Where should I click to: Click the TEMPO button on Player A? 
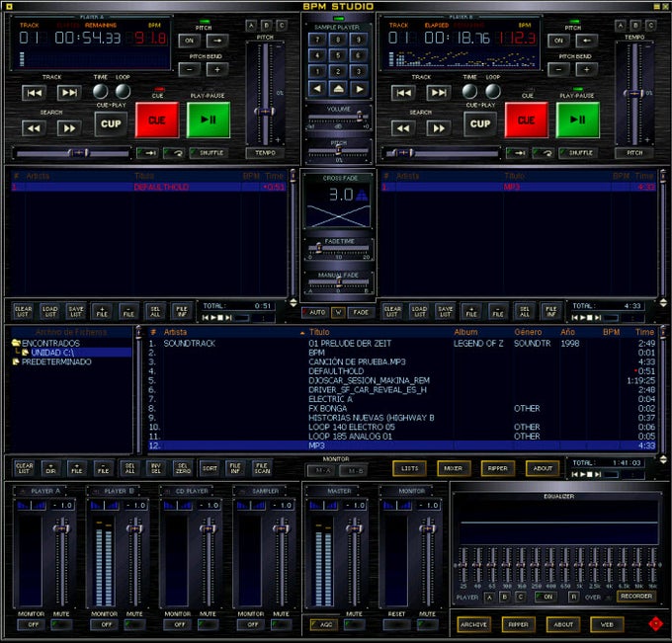(265, 152)
